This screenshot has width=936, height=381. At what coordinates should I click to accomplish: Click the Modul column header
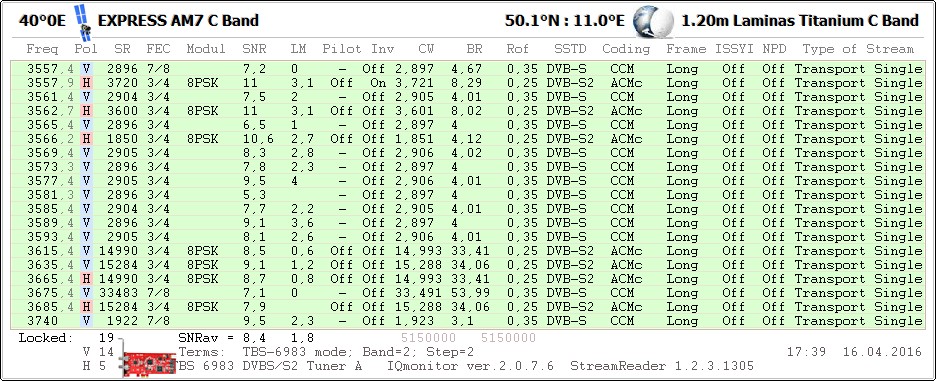pos(206,49)
